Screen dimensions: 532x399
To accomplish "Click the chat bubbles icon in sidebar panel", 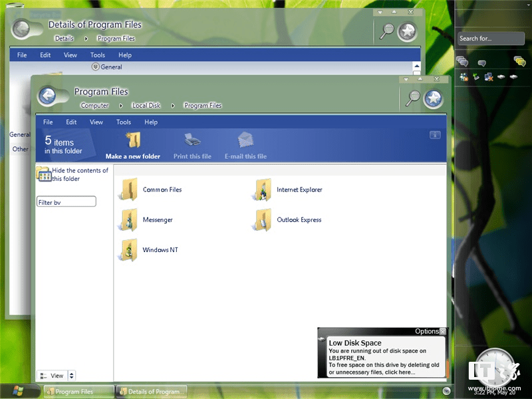I will coord(464,61).
